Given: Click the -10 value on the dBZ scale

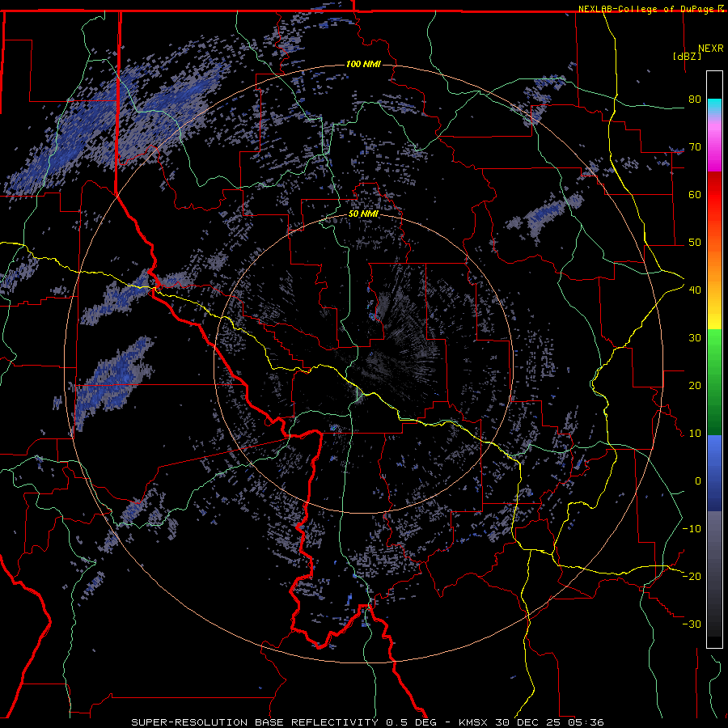Looking at the screenshot, I should [x=692, y=529].
